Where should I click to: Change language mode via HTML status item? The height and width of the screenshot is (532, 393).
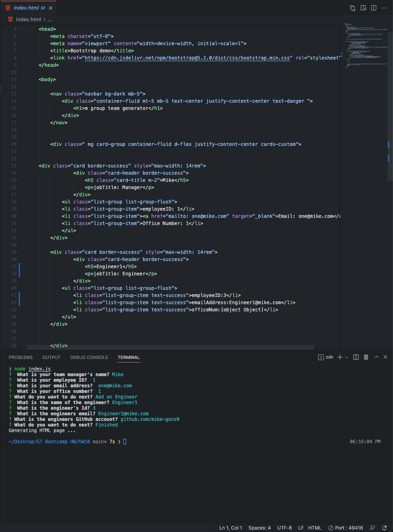coord(315,528)
